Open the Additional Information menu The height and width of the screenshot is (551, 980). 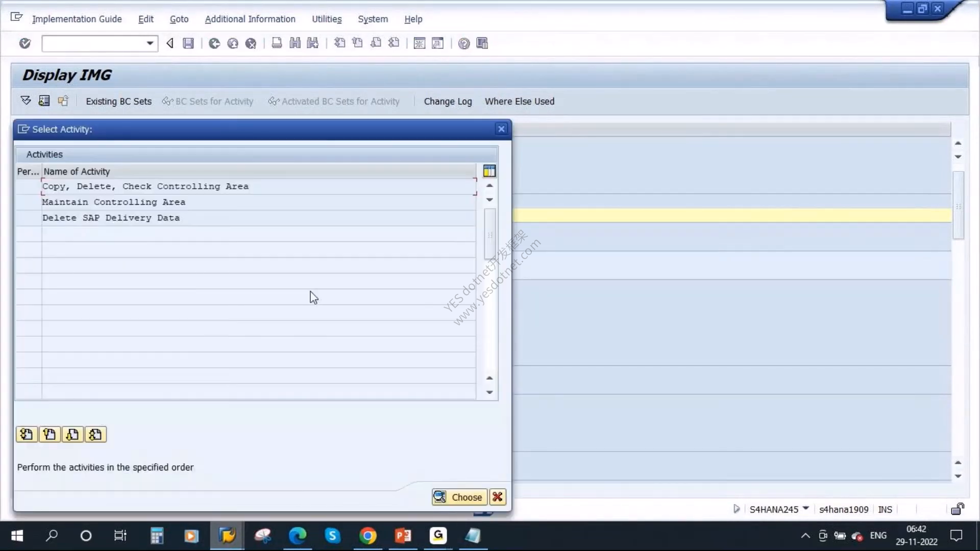click(x=250, y=19)
